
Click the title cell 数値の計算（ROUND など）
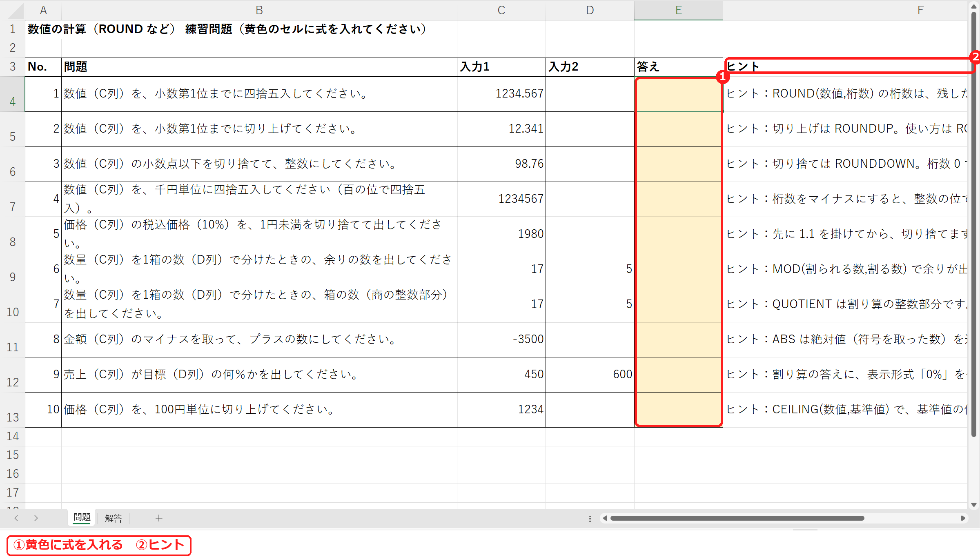[227, 29]
